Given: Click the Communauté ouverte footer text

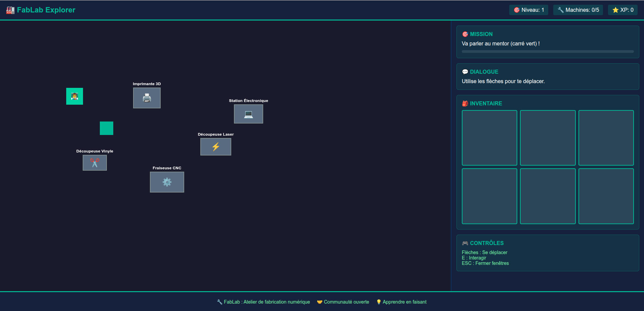Looking at the screenshot, I should (x=346, y=302).
